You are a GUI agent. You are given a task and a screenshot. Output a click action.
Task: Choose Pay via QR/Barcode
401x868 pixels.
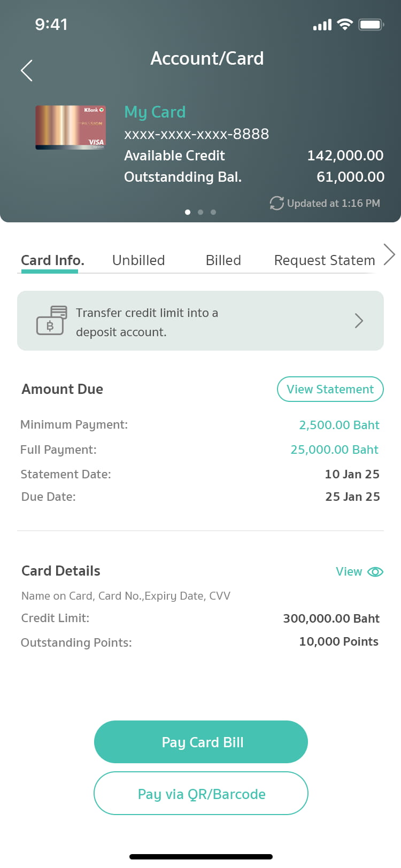[201, 794]
